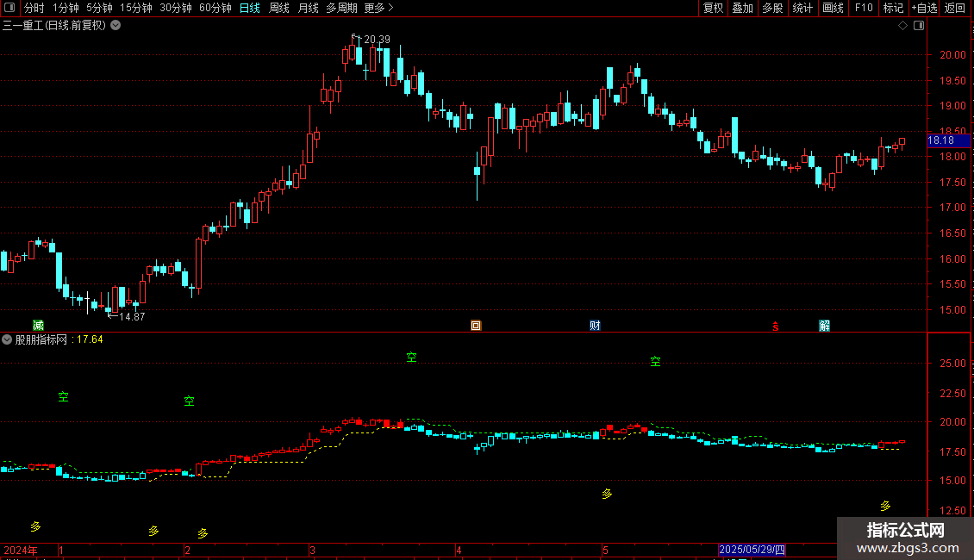Switch to the 5分钟 period
Viewport: 974px width, 560px height.
tap(99, 8)
